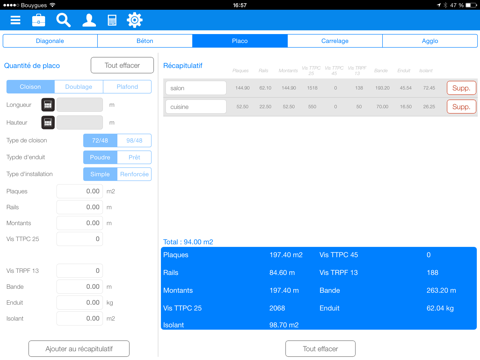Click the 62.04 kg Enduit total

click(x=440, y=308)
